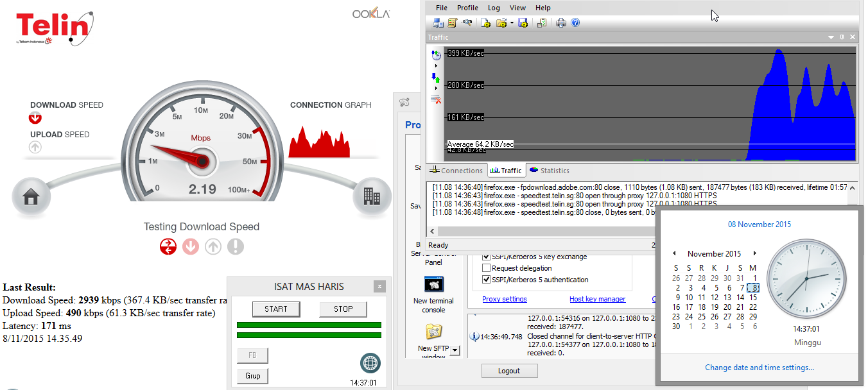Open Help via the blue question icon
Viewport: 868px width, 390px height.
(575, 22)
